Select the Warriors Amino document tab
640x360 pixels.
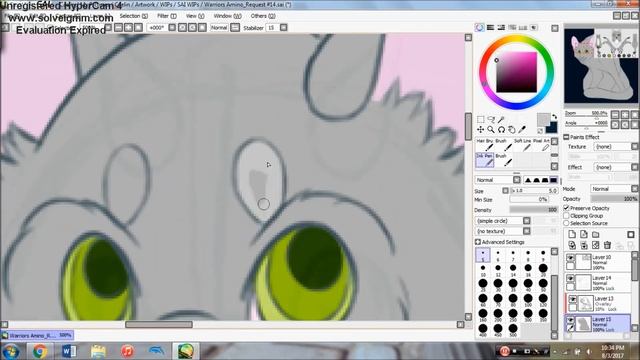[37, 336]
